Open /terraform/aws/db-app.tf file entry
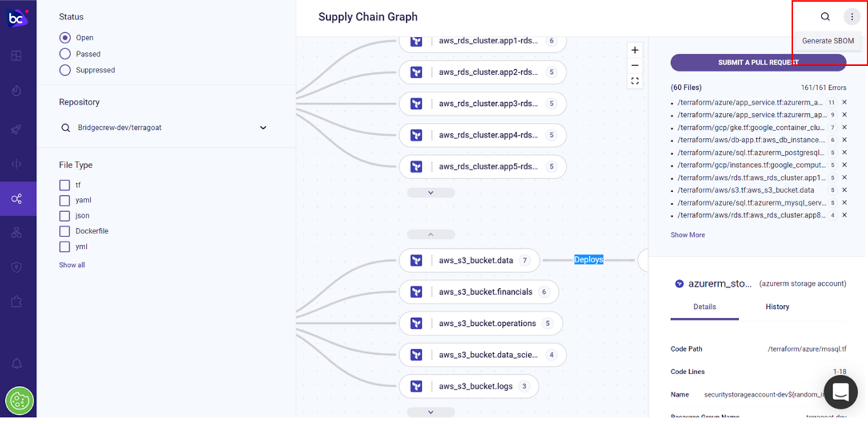The image size is (868, 424). coord(751,140)
